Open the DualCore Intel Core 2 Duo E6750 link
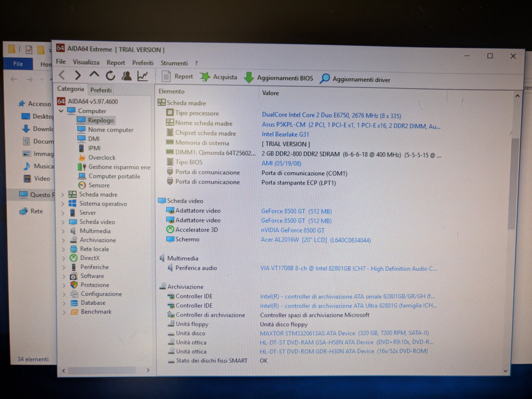 331,116
